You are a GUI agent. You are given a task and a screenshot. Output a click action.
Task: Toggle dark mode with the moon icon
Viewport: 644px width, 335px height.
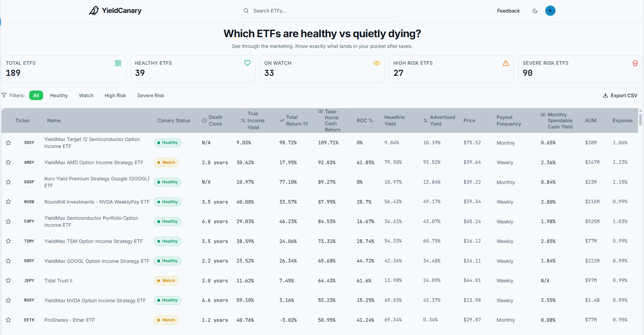click(x=535, y=11)
